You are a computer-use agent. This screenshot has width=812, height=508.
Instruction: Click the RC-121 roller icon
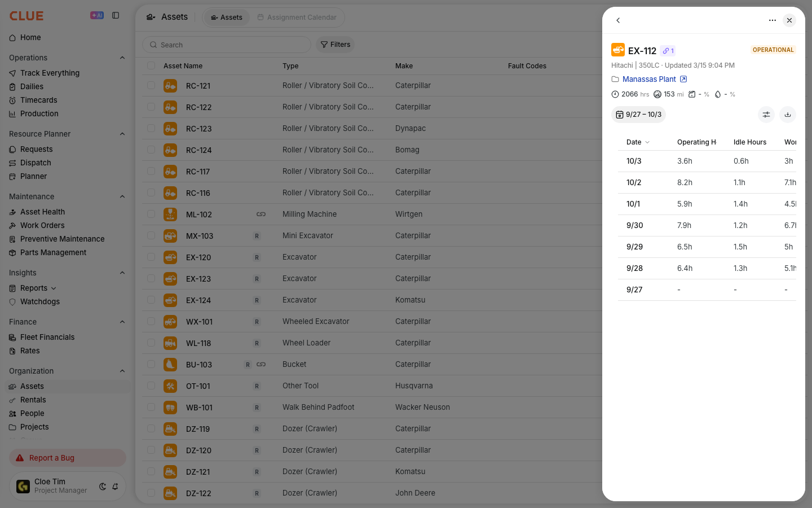[170, 86]
